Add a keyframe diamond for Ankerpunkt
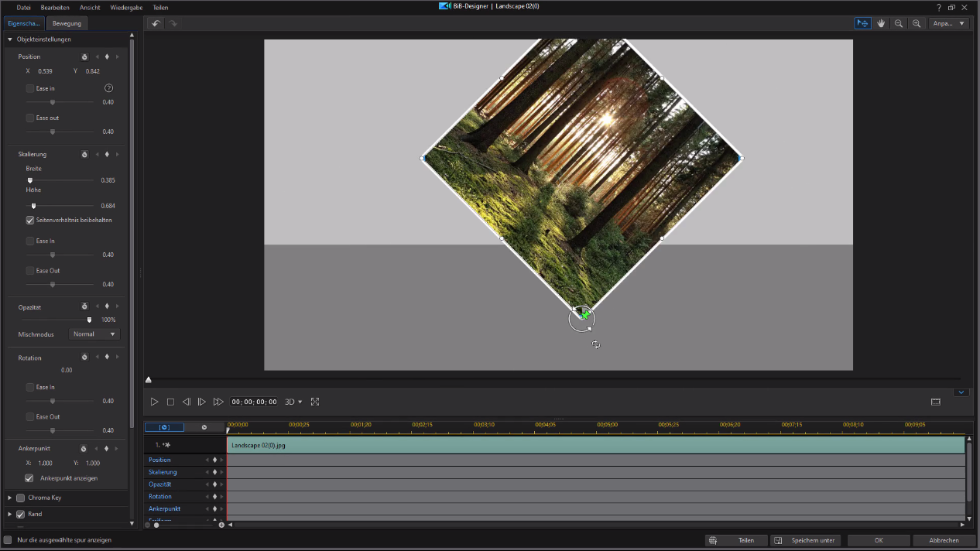Screen dimensions: 980x551 107,448
